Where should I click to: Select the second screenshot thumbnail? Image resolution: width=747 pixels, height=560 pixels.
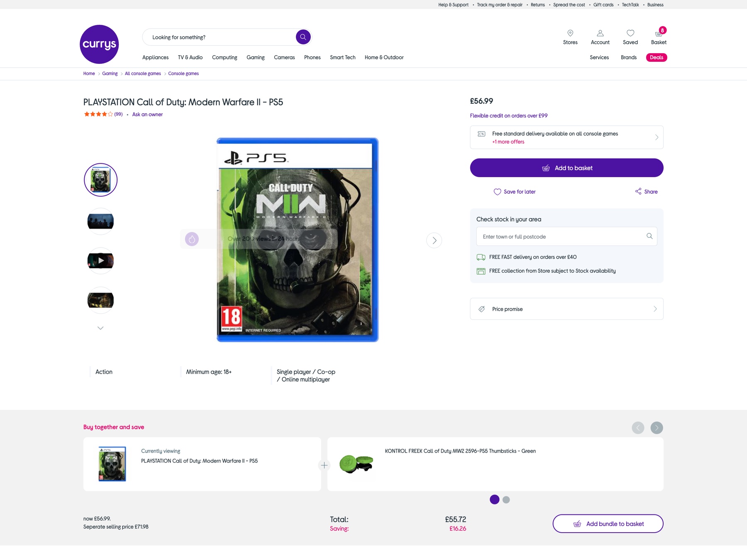point(100,221)
